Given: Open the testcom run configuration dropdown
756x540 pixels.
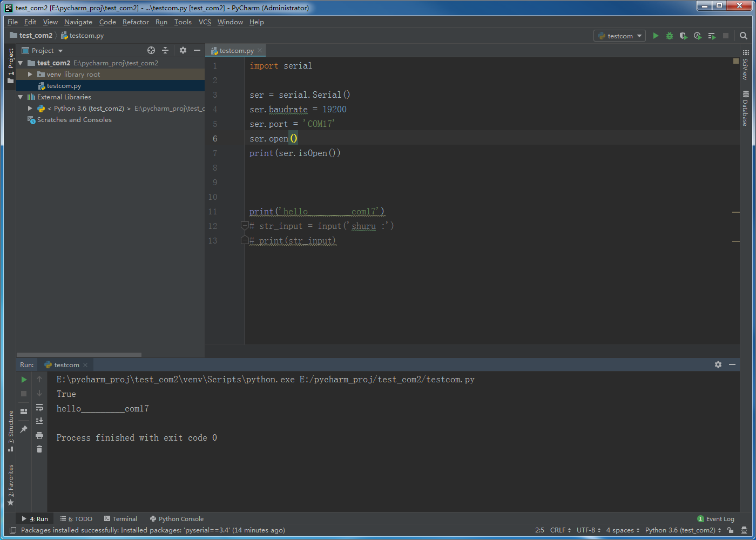Looking at the screenshot, I should tap(620, 36).
